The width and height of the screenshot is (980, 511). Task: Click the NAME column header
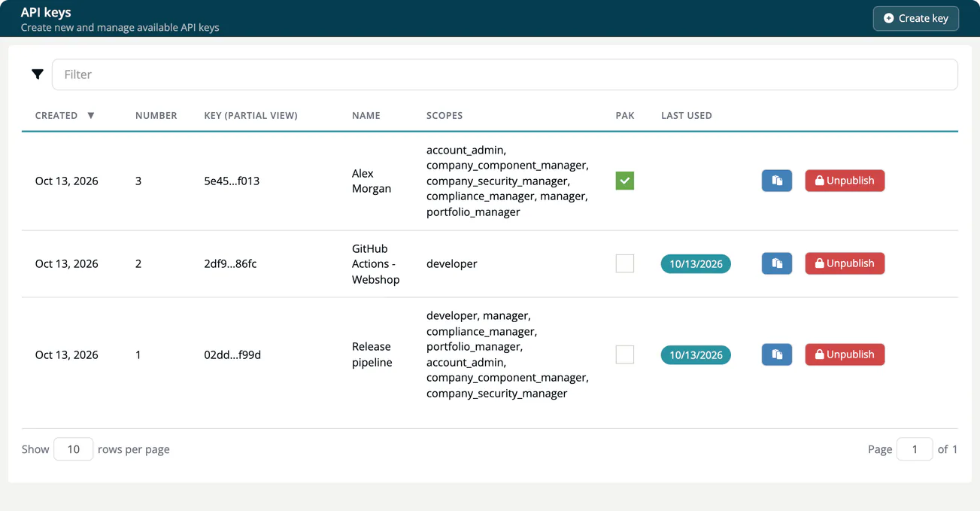[366, 115]
